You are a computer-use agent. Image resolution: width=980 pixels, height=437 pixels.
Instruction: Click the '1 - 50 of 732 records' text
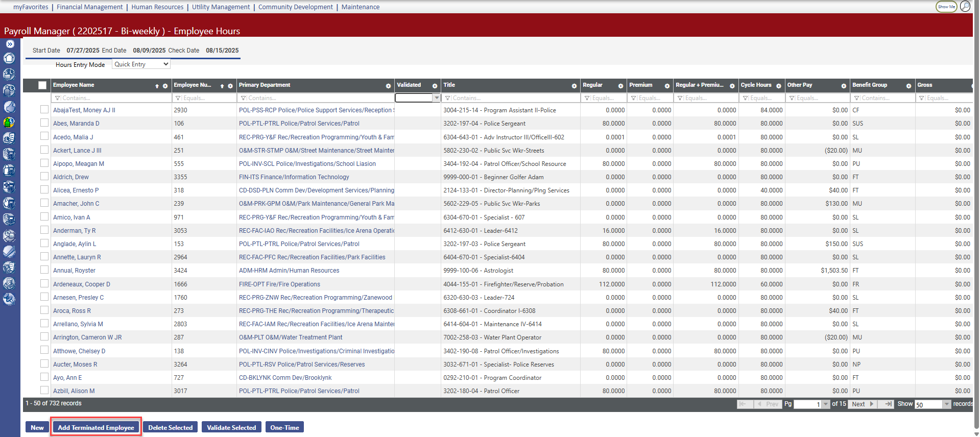[54, 403]
